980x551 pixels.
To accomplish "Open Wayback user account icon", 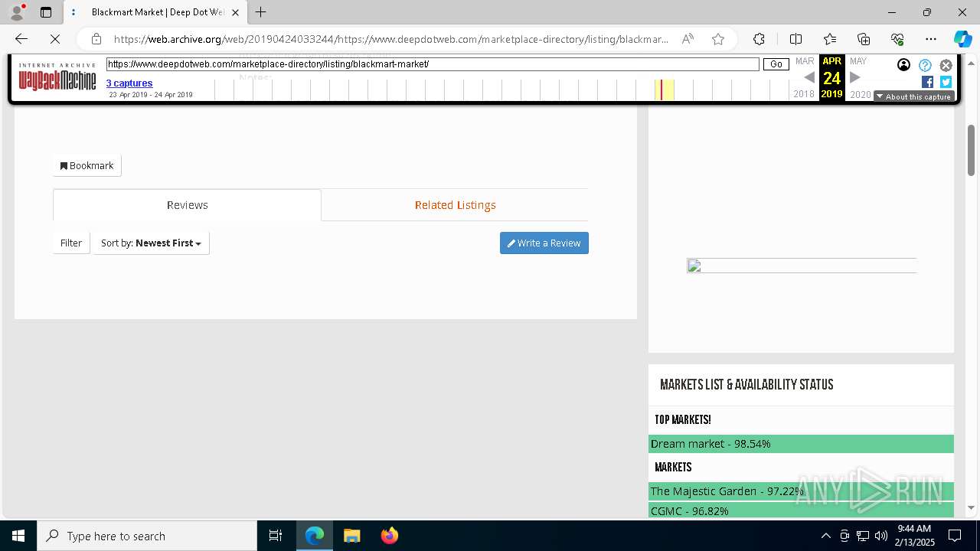I will [904, 65].
